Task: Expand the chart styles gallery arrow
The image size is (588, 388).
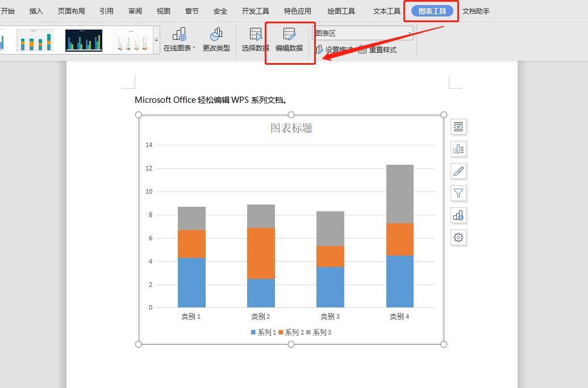Action: pos(156,40)
